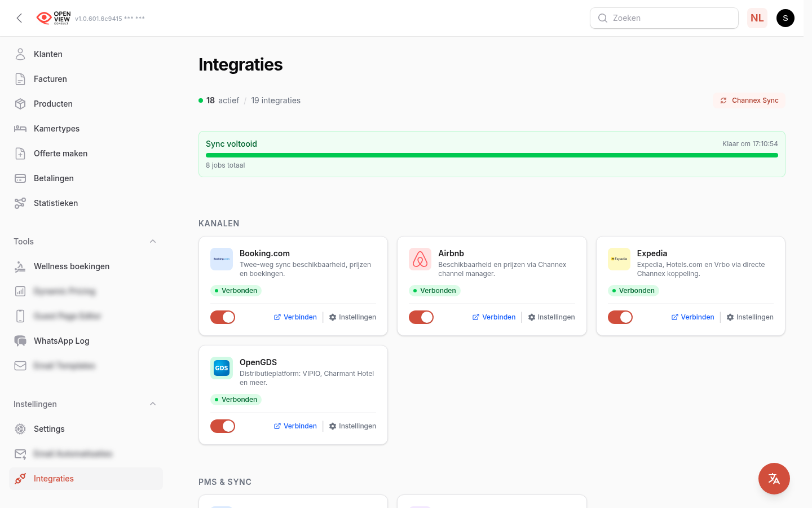
Task: Click the Integraties plug icon
Action: tap(20, 479)
